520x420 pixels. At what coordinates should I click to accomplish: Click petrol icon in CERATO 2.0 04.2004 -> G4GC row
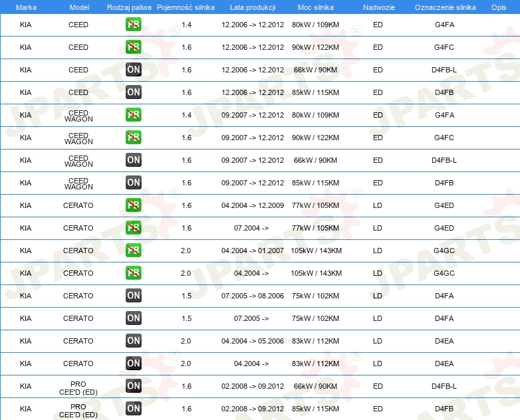[x=133, y=272]
